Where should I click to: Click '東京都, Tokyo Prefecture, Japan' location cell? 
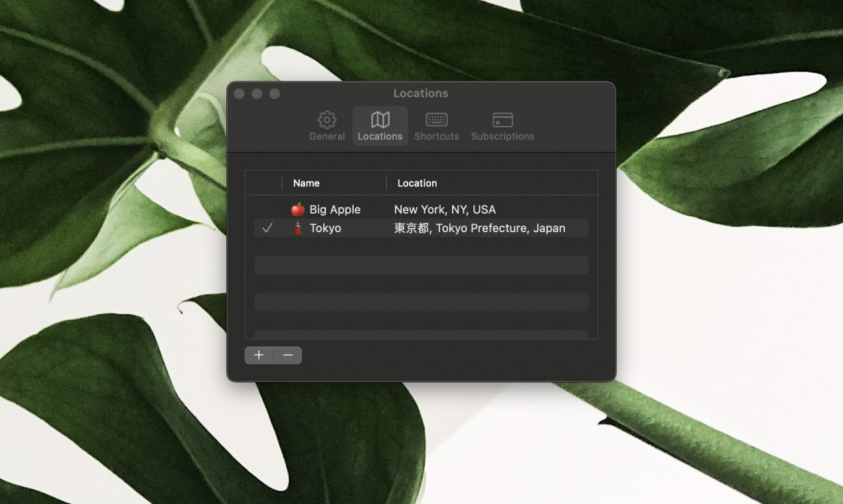[x=480, y=228]
